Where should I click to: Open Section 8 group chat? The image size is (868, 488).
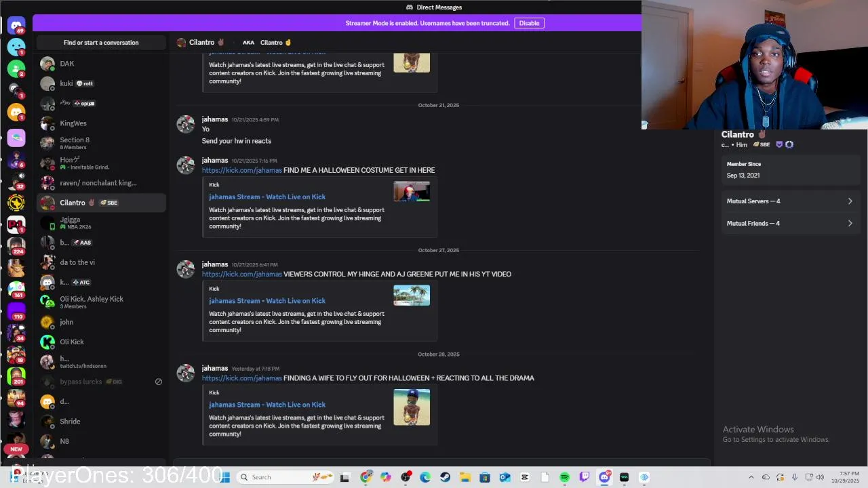pos(101,143)
